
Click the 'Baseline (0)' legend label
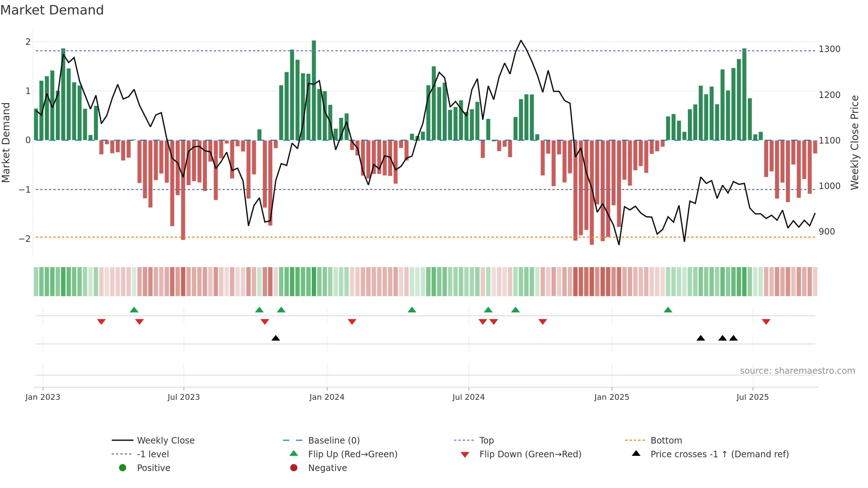pyautogui.click(x=334, y=440)
